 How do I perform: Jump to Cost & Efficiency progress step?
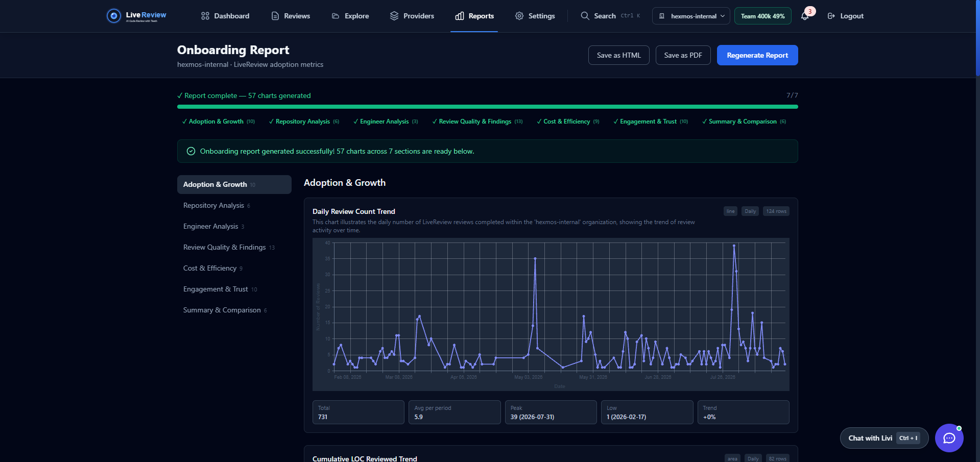(x=568, y=121)
